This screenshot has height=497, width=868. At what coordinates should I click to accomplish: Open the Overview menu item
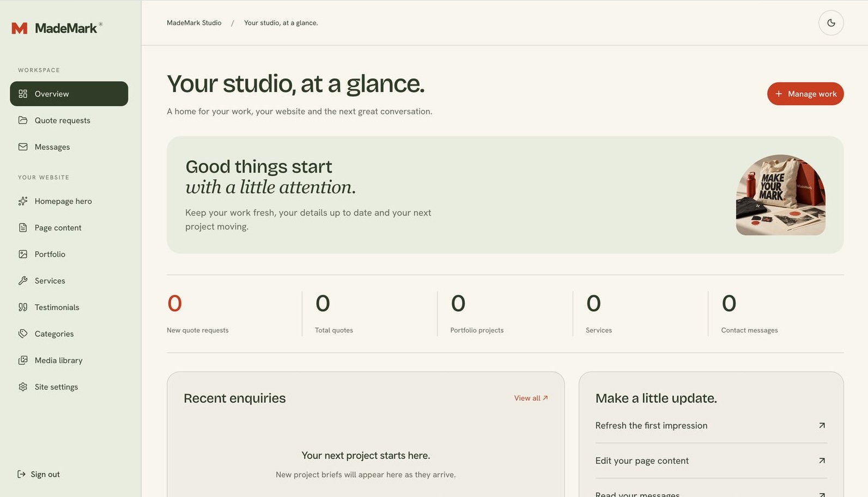[69, 94]
